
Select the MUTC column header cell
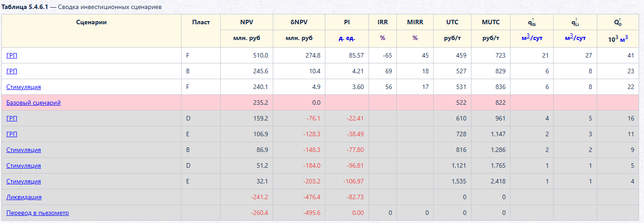point(491,22)
